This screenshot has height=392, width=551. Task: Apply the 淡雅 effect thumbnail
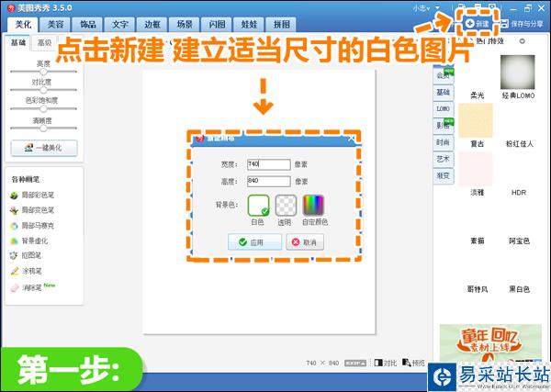tap(476, 169)
